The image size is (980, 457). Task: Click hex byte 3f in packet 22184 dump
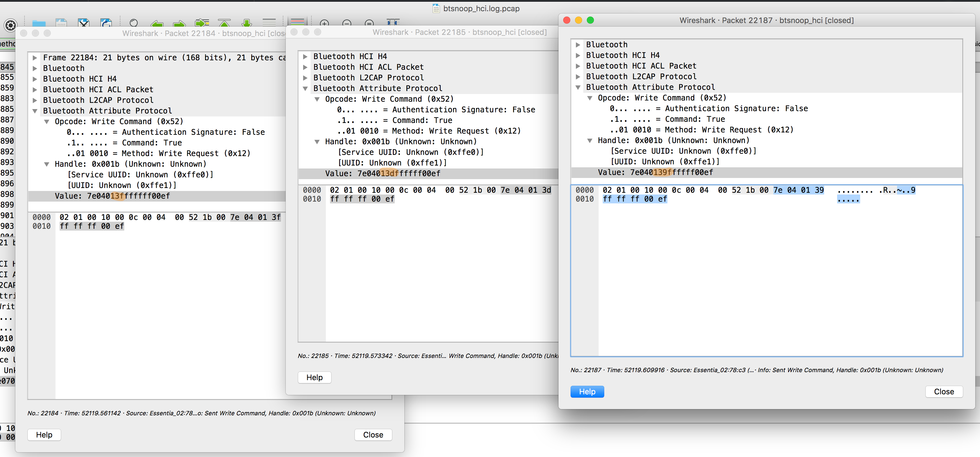point(276,217)
